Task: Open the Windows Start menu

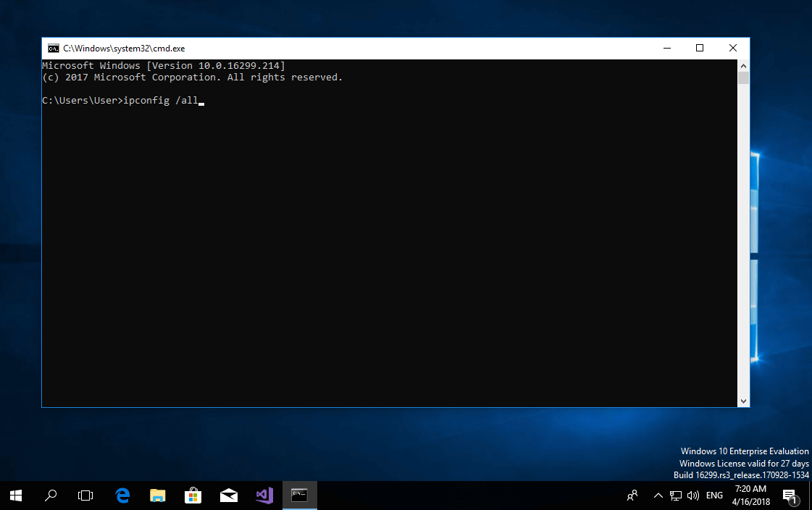Action: [x=16, y=496]
